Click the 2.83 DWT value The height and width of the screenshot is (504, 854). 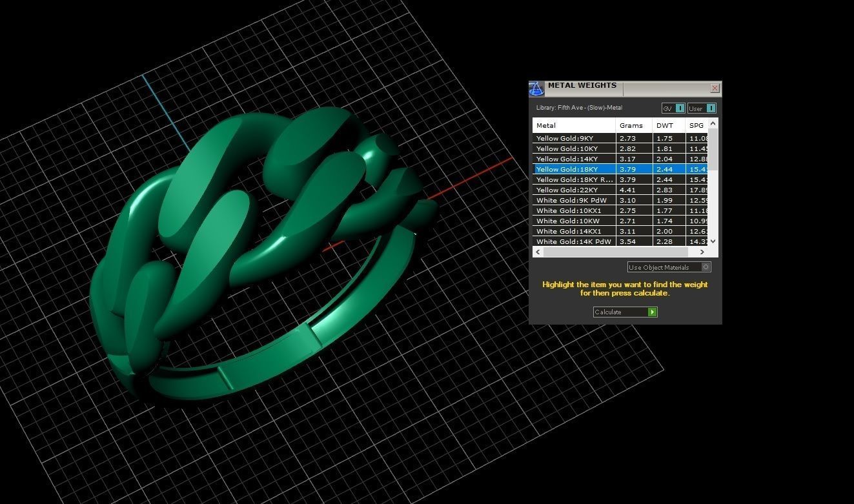664,190
